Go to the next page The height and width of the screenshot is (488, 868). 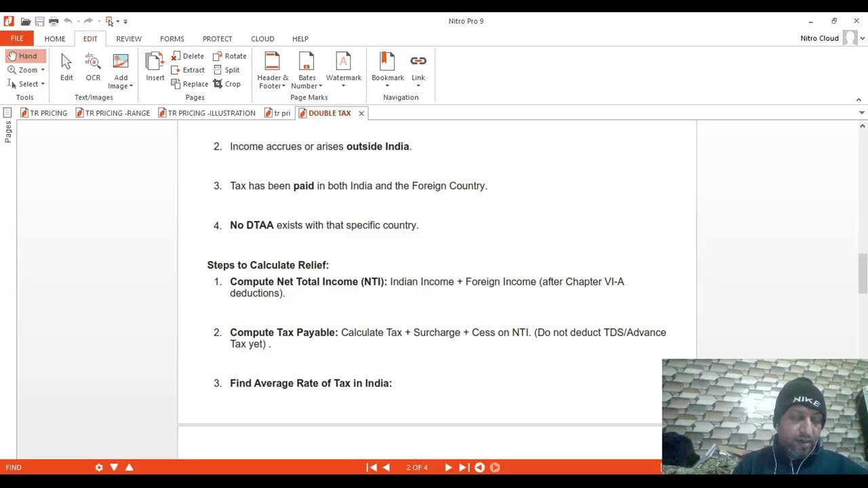point(448,467)
